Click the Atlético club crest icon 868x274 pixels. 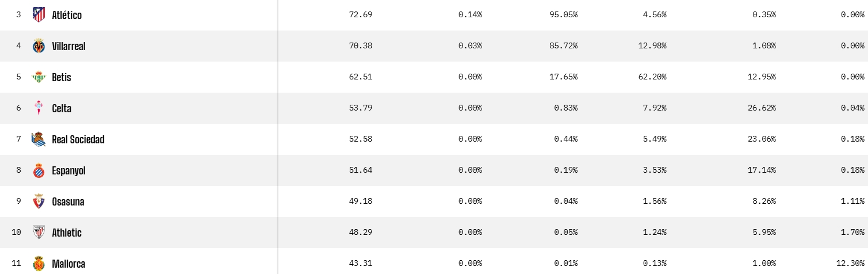coord(39,15)
